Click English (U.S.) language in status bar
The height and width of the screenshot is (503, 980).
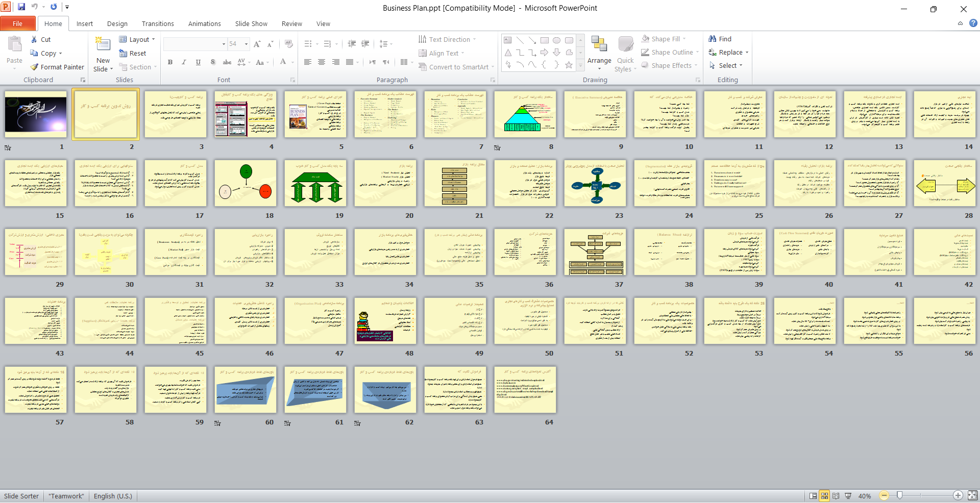coord(113,496)
